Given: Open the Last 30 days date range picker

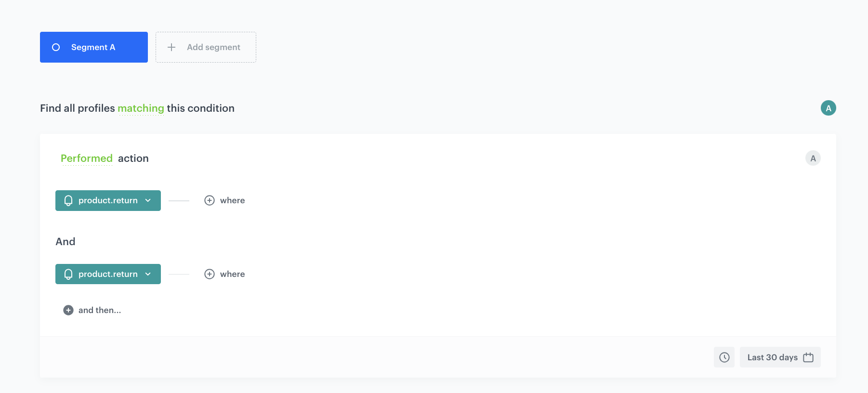Looking at the screenshot, I should coord(772,357).
